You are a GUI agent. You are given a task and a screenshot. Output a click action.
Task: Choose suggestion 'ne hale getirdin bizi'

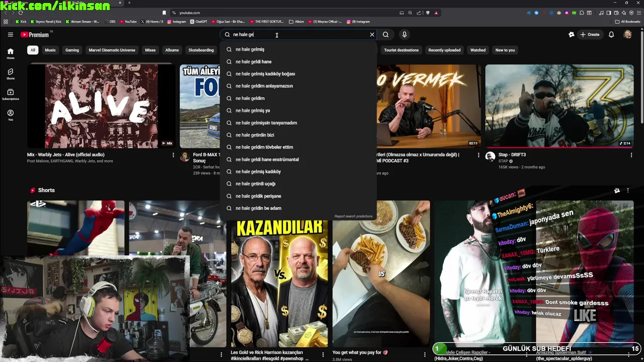coord(298,135)
